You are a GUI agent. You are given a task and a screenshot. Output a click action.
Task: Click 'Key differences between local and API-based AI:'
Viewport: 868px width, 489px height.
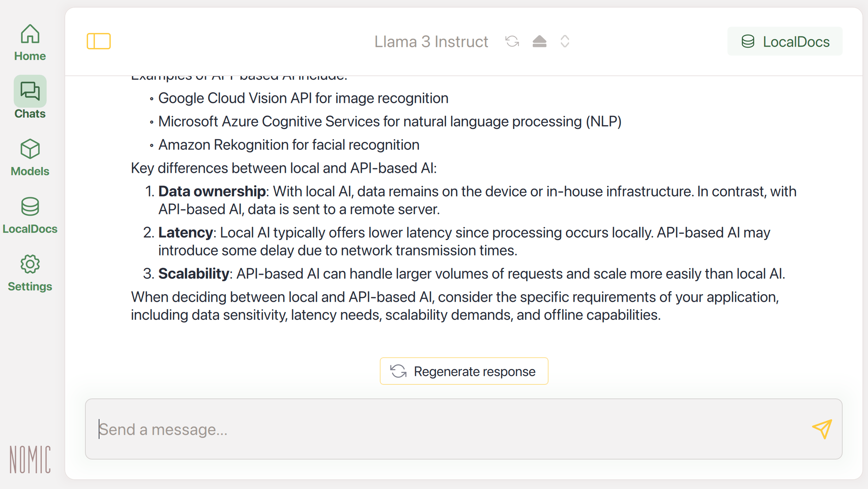point(284,168)
